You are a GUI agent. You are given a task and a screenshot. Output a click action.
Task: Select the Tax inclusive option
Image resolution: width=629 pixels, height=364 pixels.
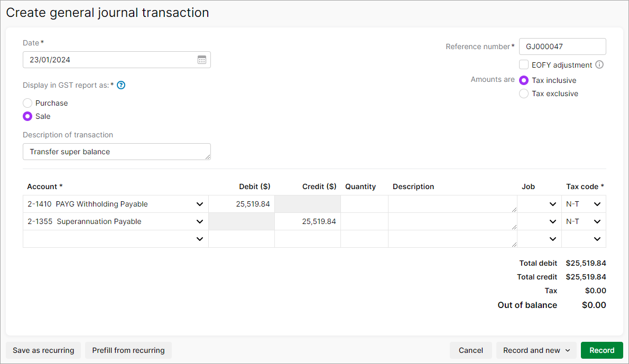click(x=523, y=80)
